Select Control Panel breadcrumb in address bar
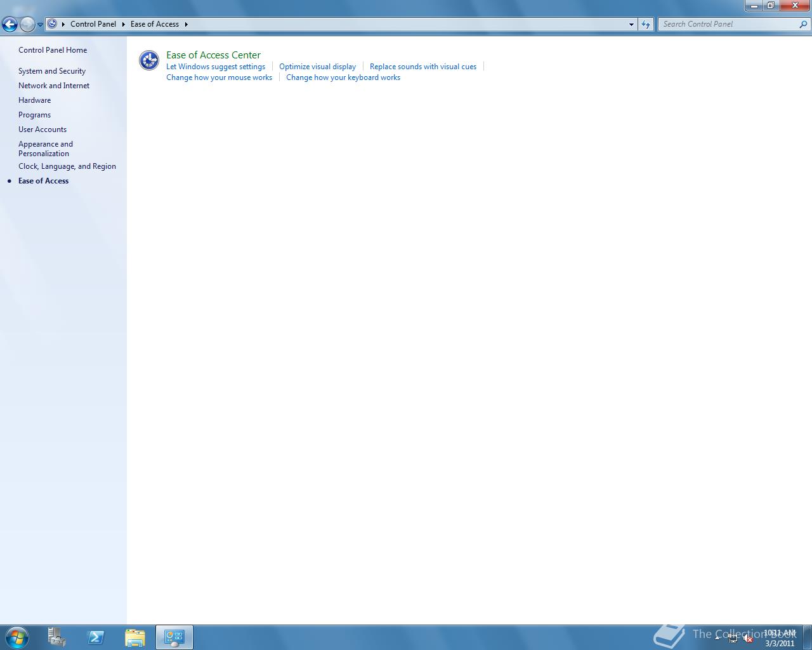Viewport: 812px width, 650px height. click(93, 24)
